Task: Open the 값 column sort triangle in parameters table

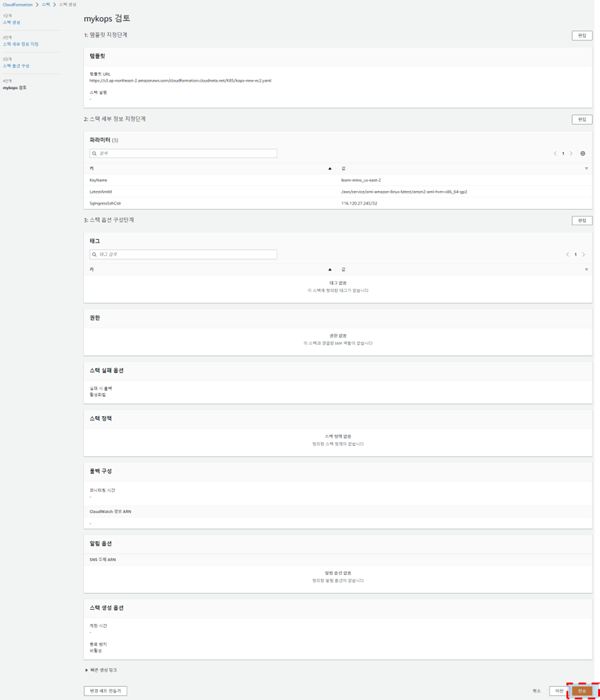Action: coord(585,167)
